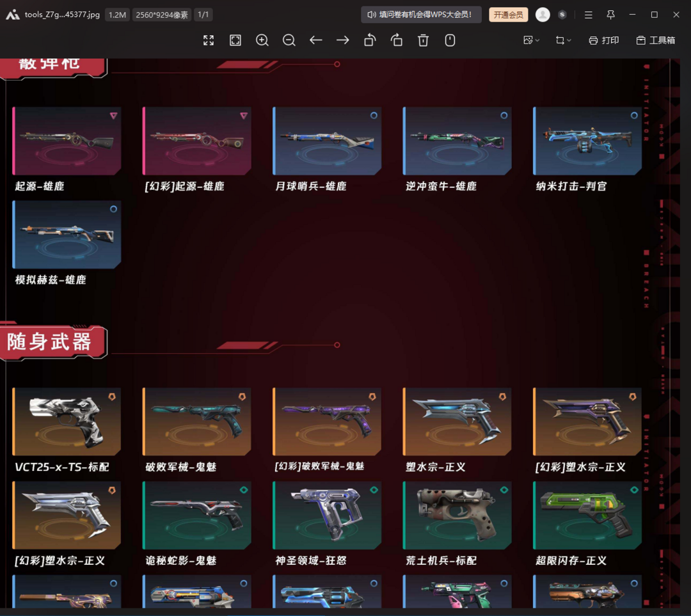Click the hexagonal skin icon beside the avatar

562,15
